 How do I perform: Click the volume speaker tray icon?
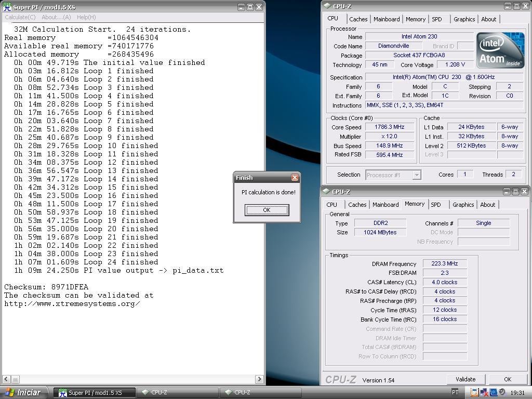pyautogui.click(x=502, y=392)
